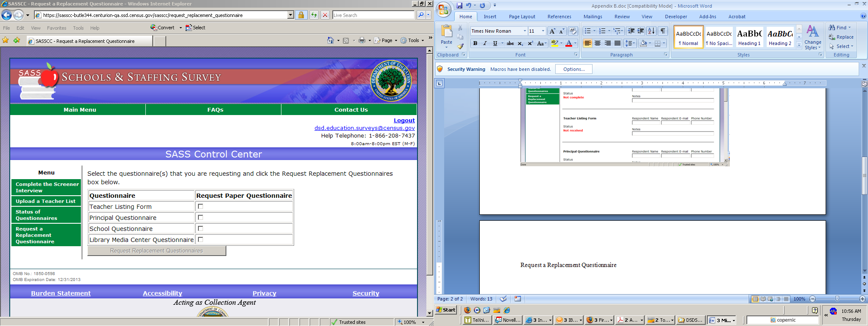Click the Office Button in Word
The image size is (868, 326).
[443, 10]
